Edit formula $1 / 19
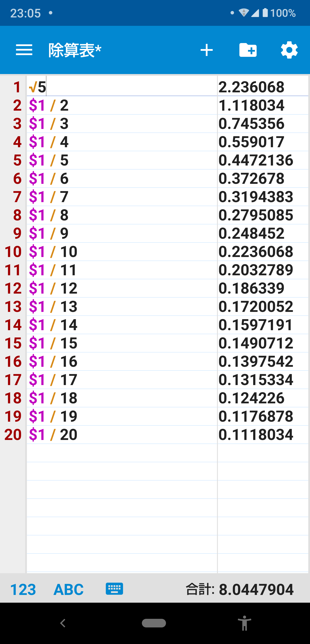This screenshot has height=644, width=310. tap(122, 416)
